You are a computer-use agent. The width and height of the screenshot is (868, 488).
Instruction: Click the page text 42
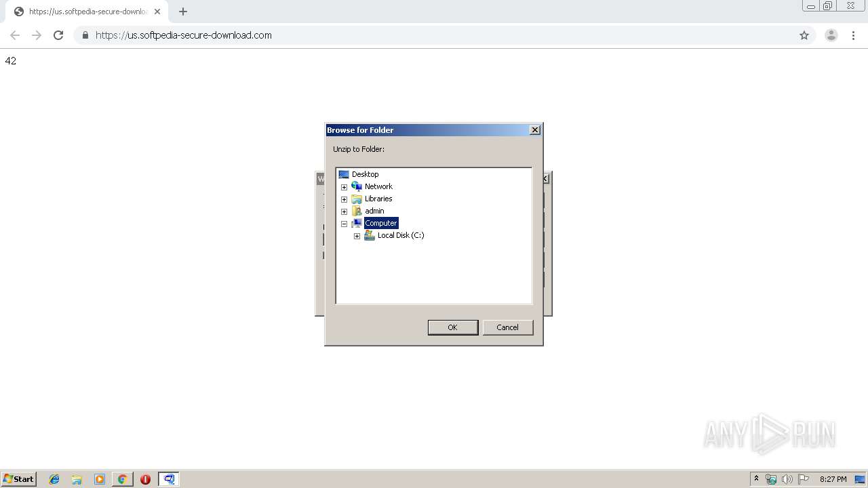coord(11,61)
